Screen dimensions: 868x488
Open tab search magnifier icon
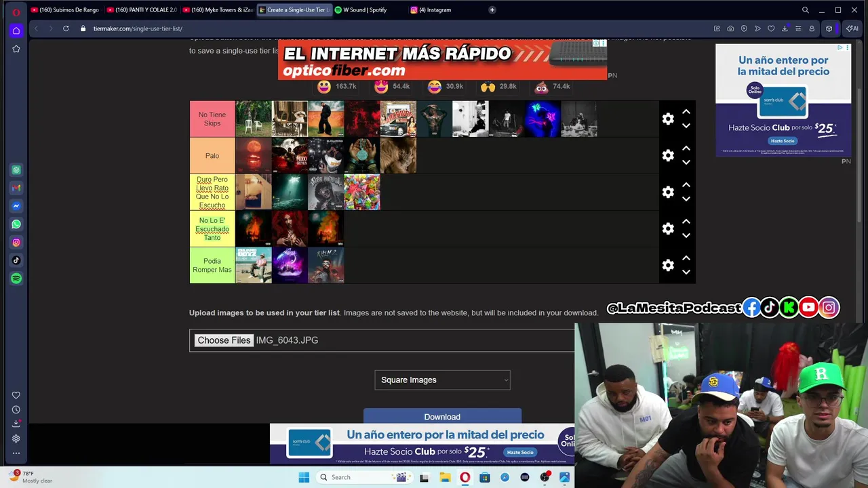[x=805, y=10]
